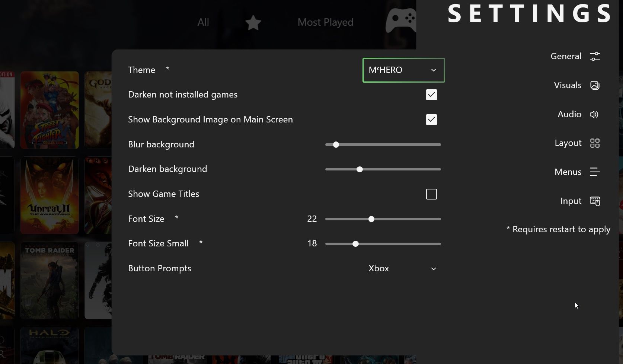Viewport: 623px width, 364px height.
Task: Select the Visuals image icon
Action: click(x=594, y=85)
